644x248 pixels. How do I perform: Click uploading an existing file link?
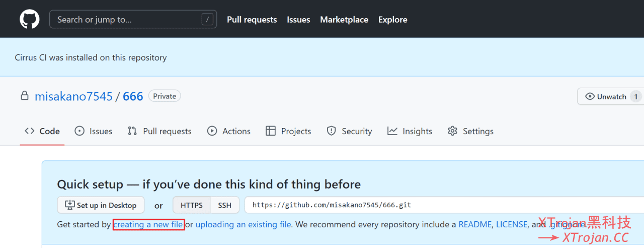(x=243, y=224)
